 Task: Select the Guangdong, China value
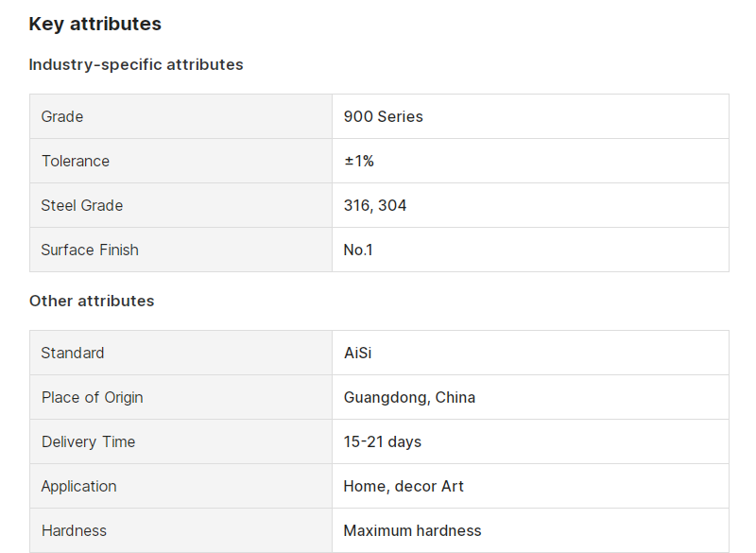click(x=409, y=397)
